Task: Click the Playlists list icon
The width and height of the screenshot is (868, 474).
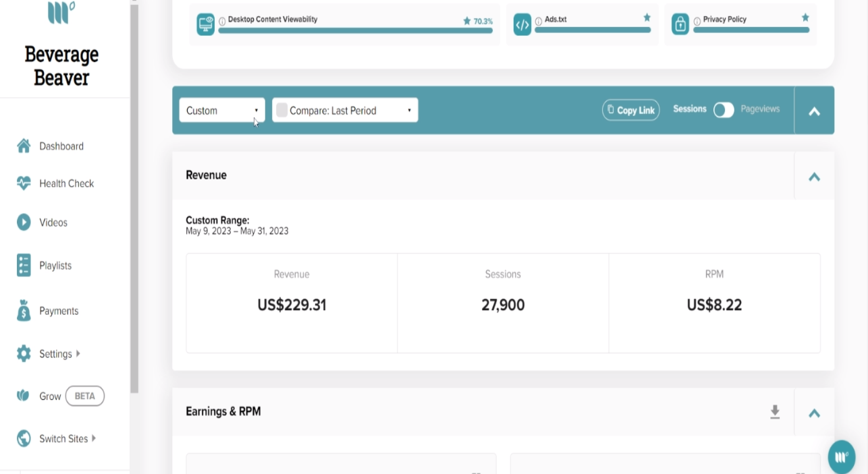Action: click(24, 265)
